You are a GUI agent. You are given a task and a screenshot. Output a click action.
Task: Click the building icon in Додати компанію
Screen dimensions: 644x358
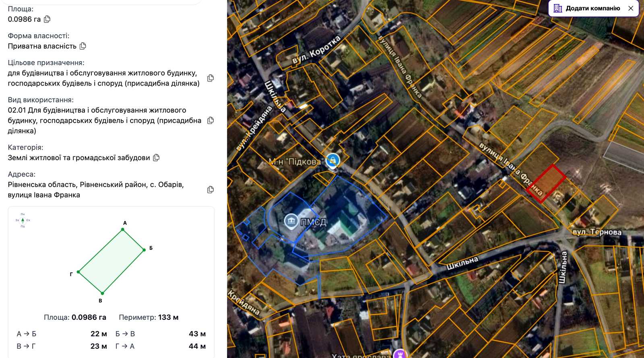point(558,8)
